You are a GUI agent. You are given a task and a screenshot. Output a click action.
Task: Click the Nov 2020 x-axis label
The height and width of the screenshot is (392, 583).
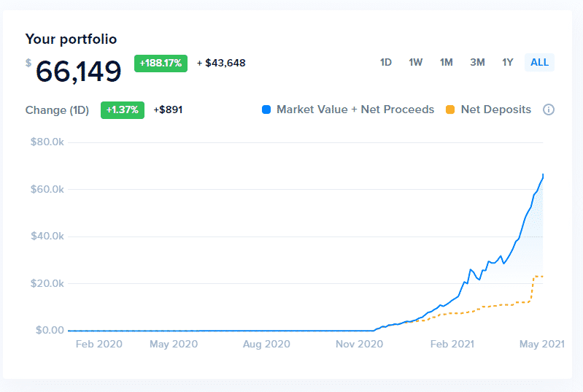pos(358,344)
